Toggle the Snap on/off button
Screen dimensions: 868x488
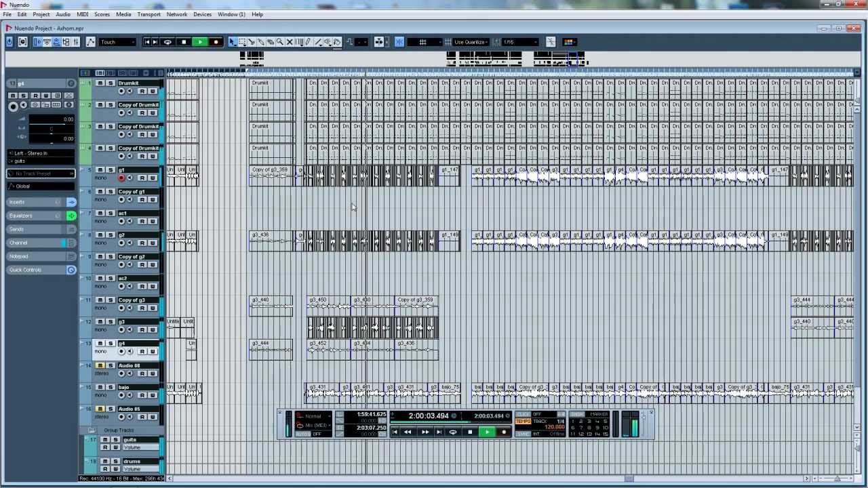[x=399, y=42]
